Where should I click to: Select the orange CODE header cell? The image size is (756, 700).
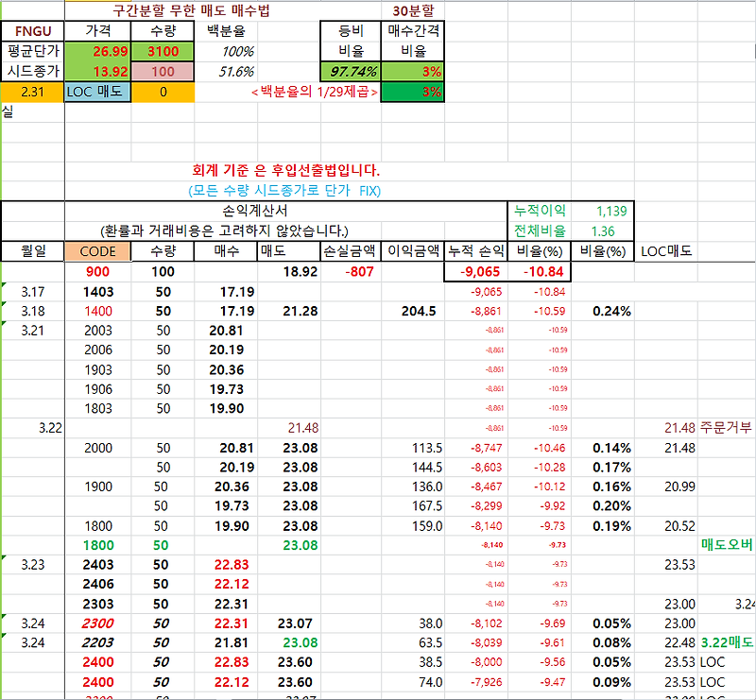[x=98, y=251]
